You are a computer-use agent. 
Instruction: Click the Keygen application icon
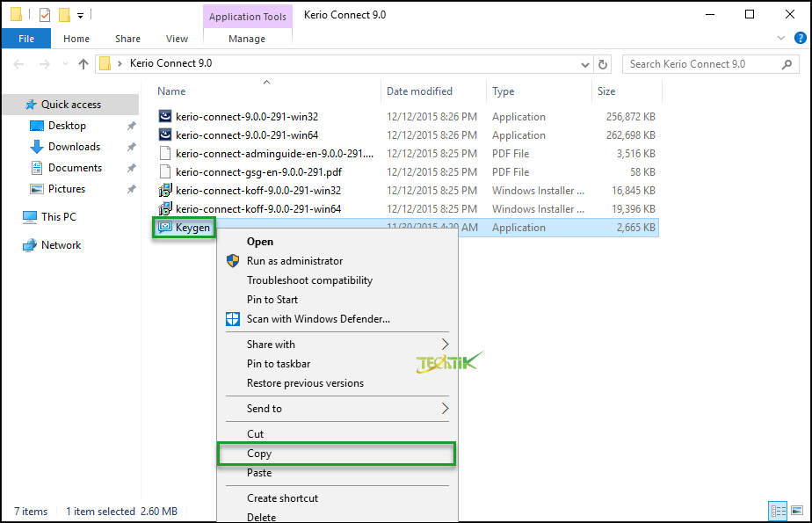coord(164,227)
